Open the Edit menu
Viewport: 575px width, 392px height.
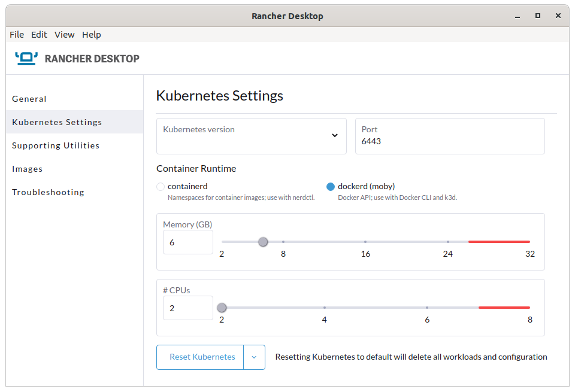tap(39, 34)
